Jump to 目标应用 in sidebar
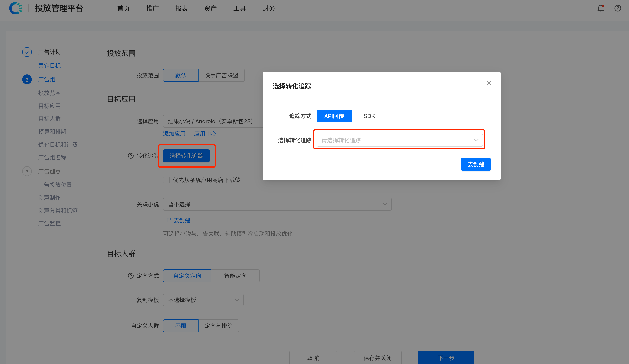This screenshot has height=364, width=629. [49, 106]
